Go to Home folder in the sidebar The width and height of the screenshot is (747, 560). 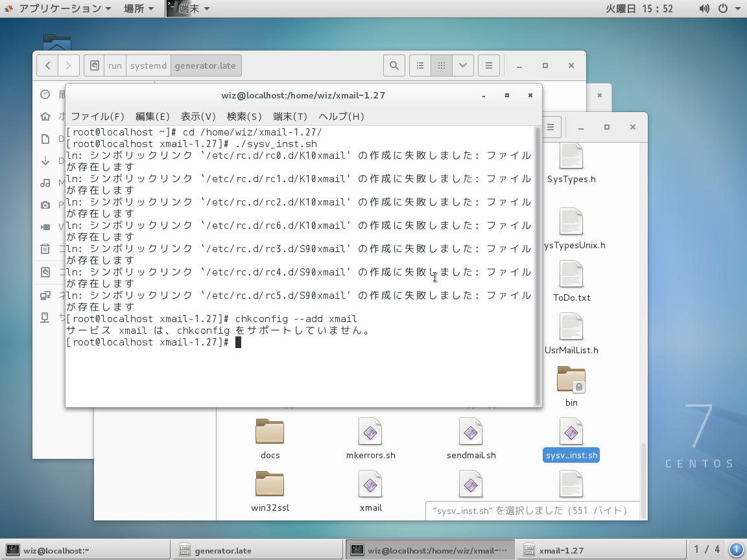45,116
